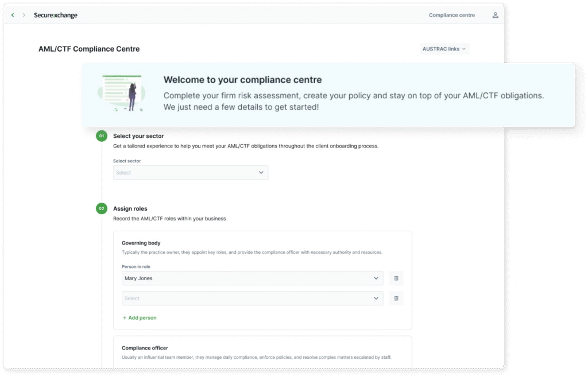The width and height of the screenshot is (588, 376).
Task: Click the Compliance officer section heading
Action: (x=145, y=348)
